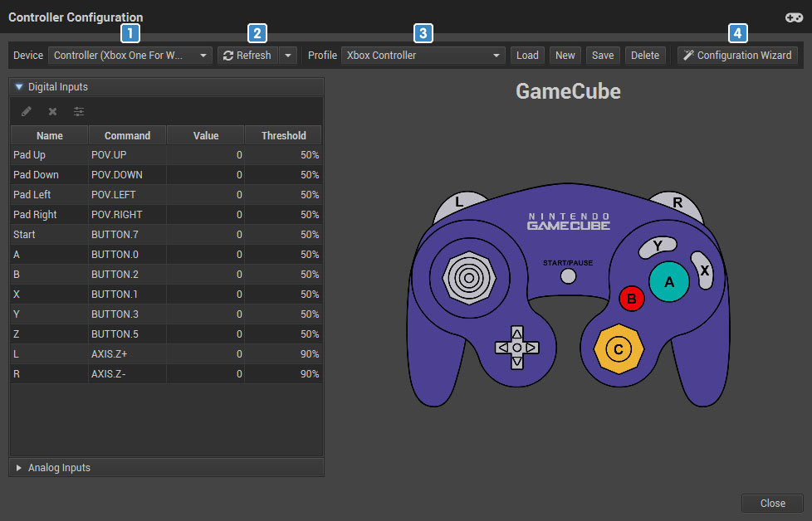Viewport: 812px width, 521px height.
Task: Click the pencil edit icon in Digital Inputs
Action: [27, 111]
